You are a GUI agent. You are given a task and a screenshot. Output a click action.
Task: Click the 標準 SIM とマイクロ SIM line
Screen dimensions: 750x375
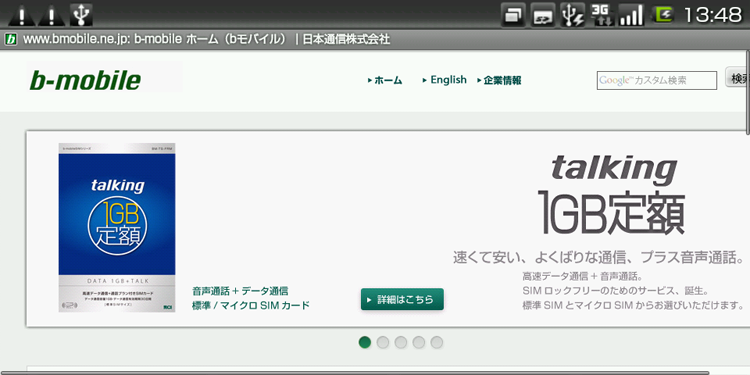[633, 305]
